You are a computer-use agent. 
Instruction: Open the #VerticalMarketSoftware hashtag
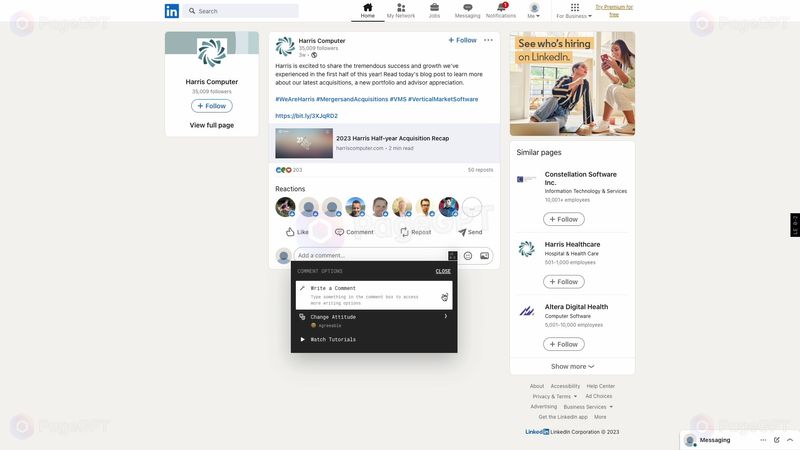pos(443,99)
